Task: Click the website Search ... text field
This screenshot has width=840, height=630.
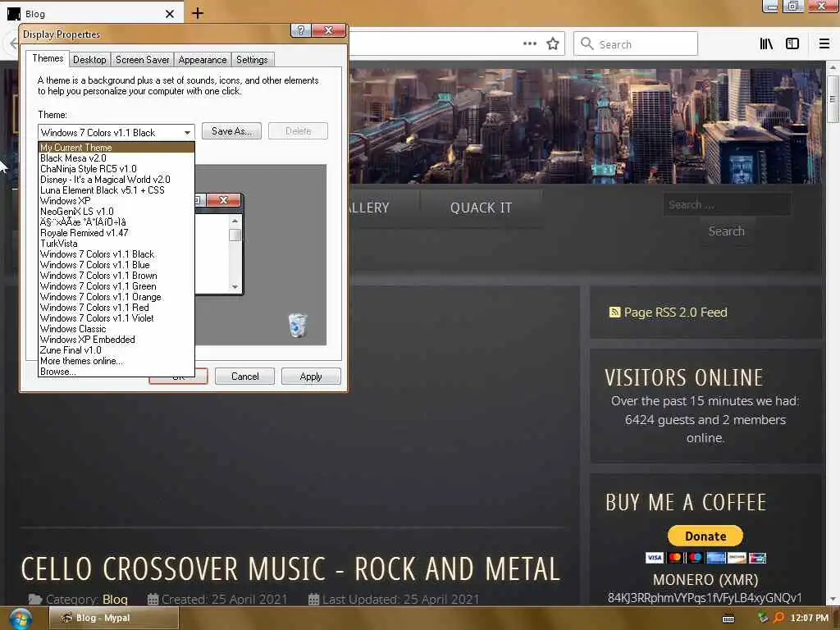Action: [x=727, y=204]
